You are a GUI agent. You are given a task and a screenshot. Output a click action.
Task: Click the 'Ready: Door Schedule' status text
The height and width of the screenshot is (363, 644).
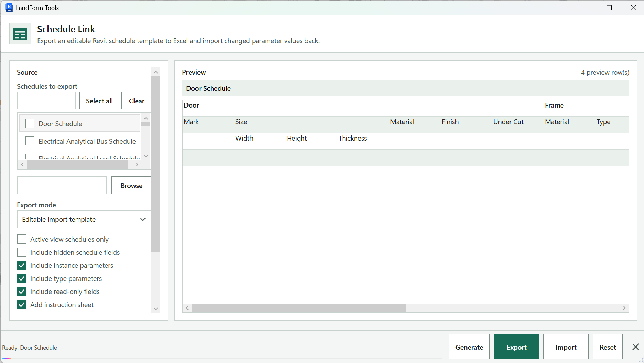click(x=30, y=348)
